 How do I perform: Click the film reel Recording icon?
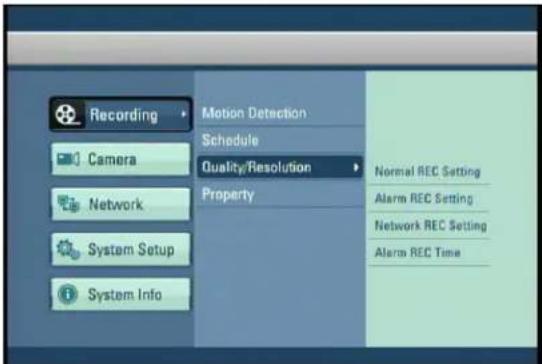[68, 115]
